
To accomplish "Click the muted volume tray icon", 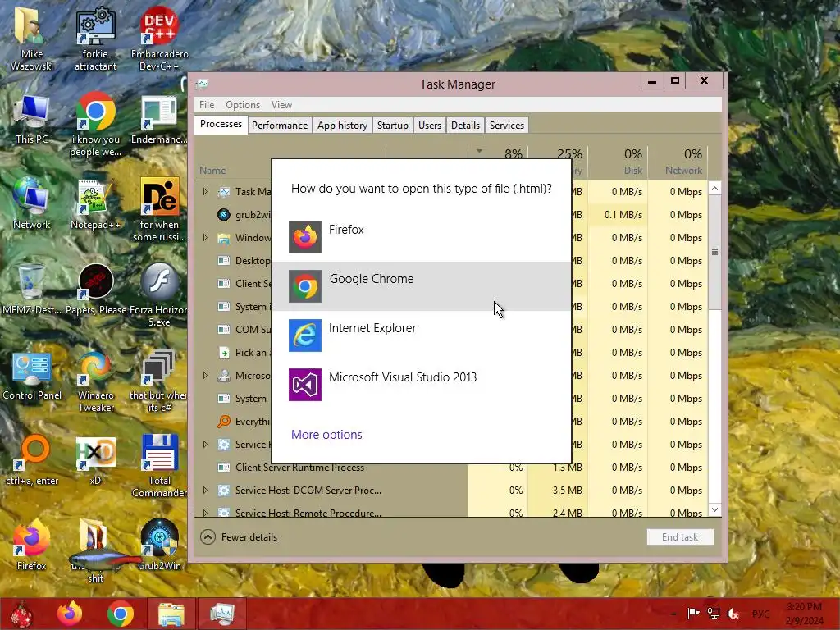I will pos(733,614).
